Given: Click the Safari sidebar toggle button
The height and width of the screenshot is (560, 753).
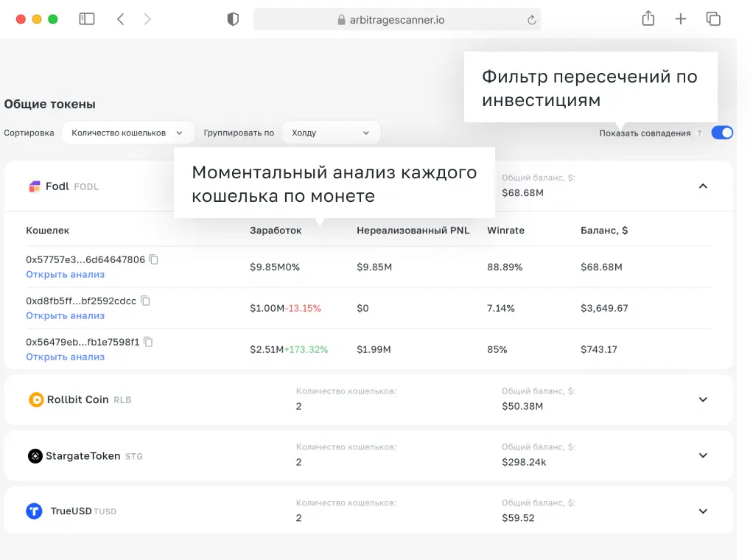Looking at the screenshot, I should pyautogui.click(x=86, y=18).
